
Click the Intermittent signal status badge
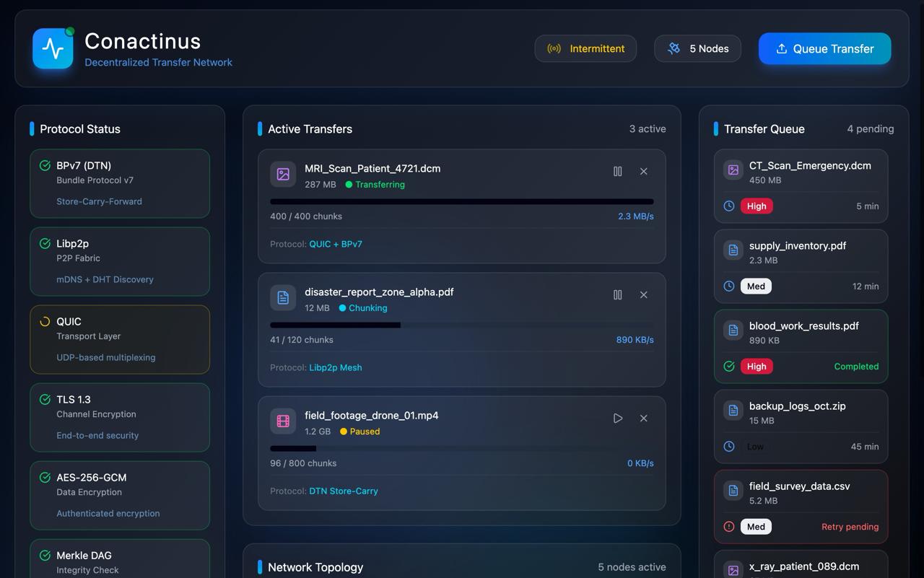pos(585,48)
